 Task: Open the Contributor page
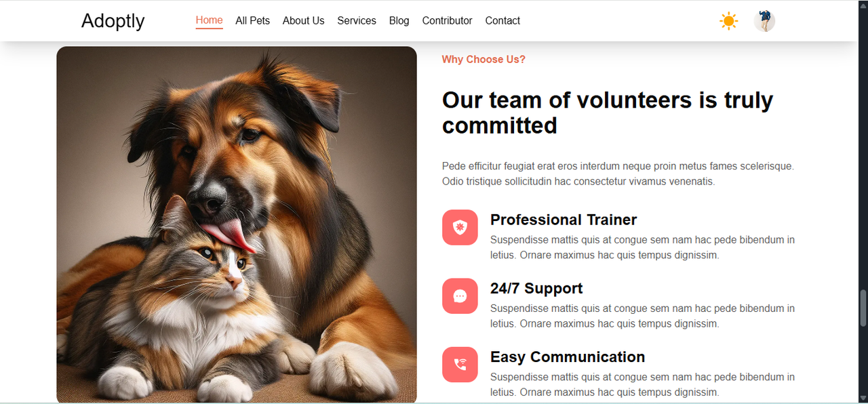point(447,21)
